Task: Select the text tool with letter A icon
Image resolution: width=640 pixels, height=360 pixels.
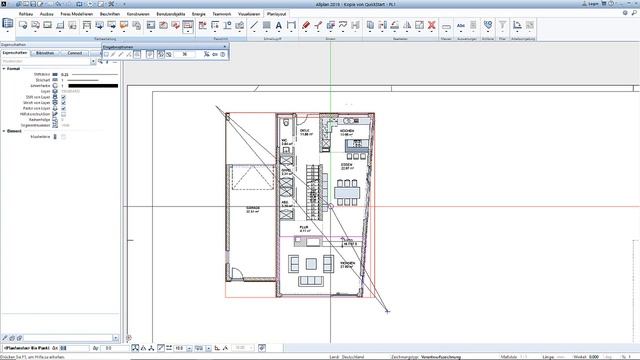Action: [x=278, y=25]
